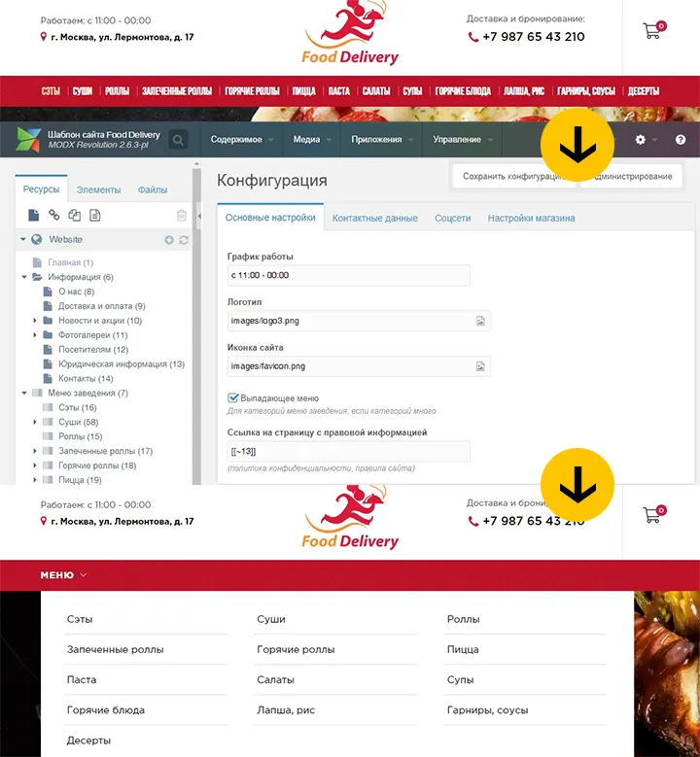Click ЗАПЕЧЕННЫЕ РОЛЛЫ in the red category bar
The height and width of the screenshot is (757, 700).
177,91
